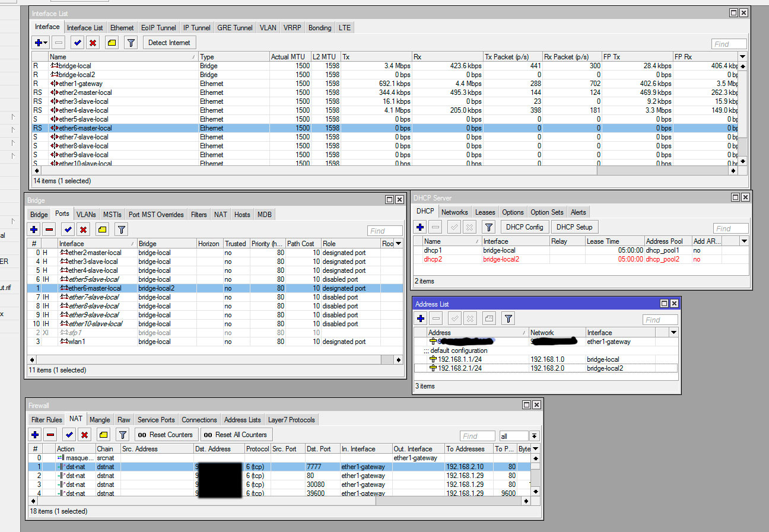Add new bridge port with plus icon
The image size is (769, 532).
tap(34, 230)
